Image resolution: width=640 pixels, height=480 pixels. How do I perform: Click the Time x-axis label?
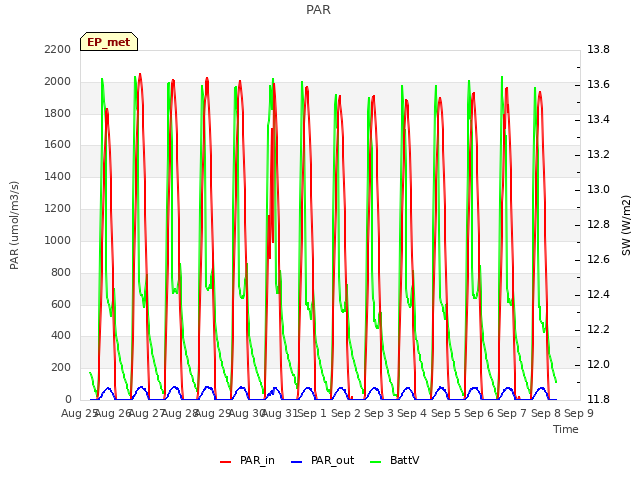click(566, 429)
